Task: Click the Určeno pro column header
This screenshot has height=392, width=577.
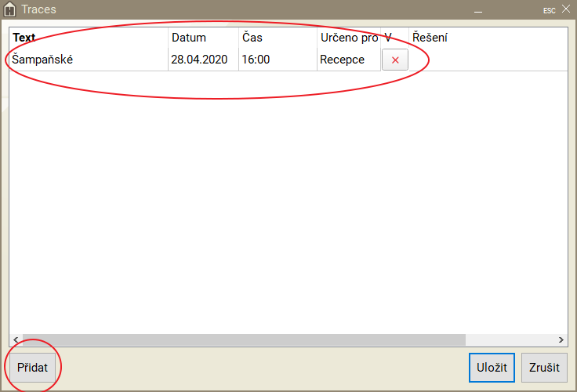Action: coord(348,38)
